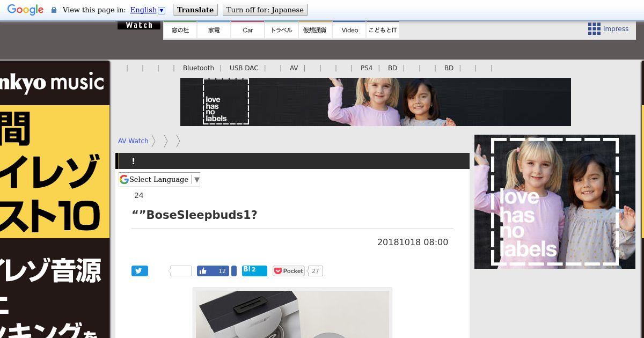The image size is (644, 338).
Task: Click the AV Watch breadcrumb link
Action: [133, 141]
